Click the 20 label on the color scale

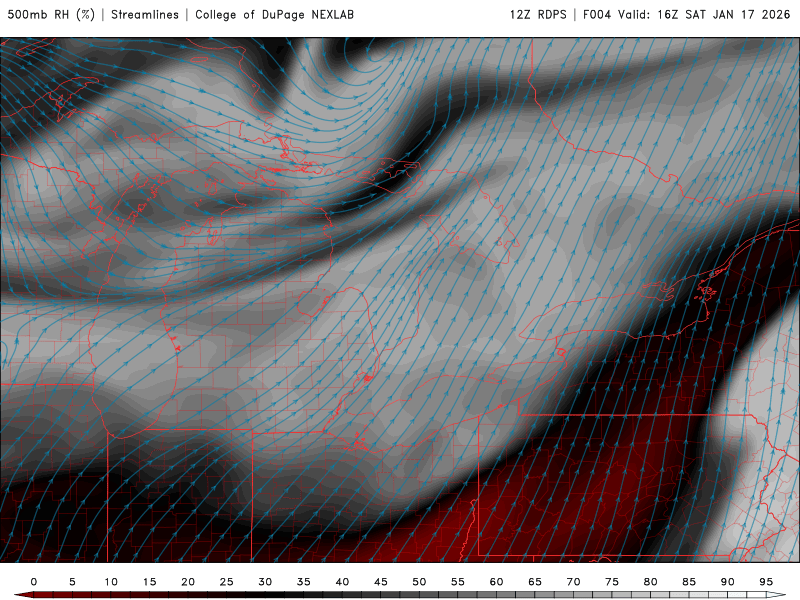188,582
